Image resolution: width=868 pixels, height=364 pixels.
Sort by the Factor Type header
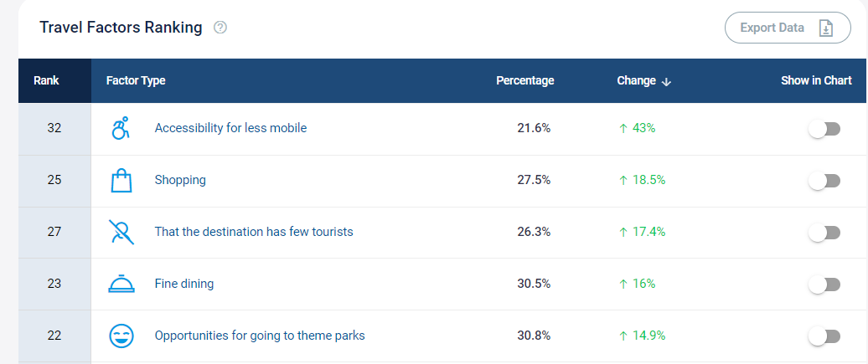click(x=136, y=81)
